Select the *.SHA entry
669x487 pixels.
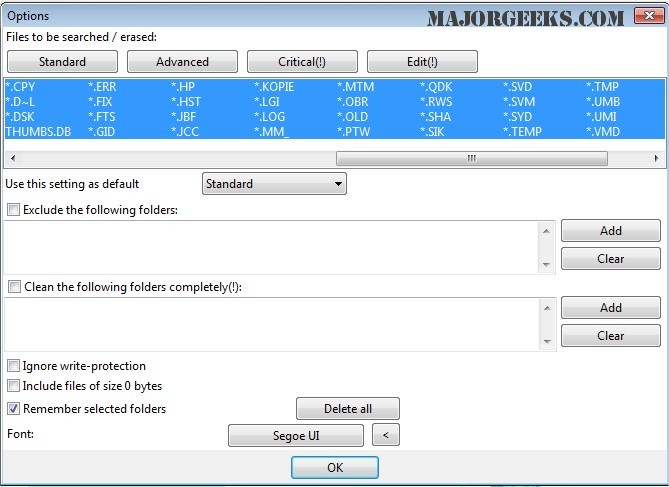(435, 117)
